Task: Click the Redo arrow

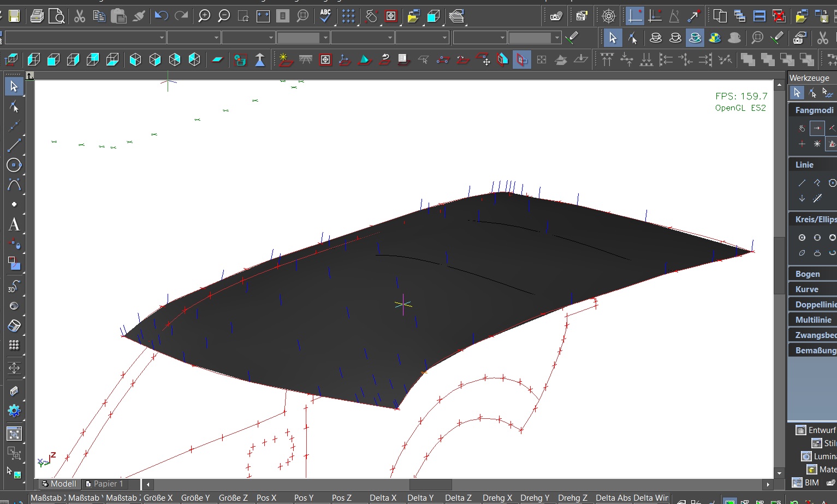Action: (x=181, y=16)
